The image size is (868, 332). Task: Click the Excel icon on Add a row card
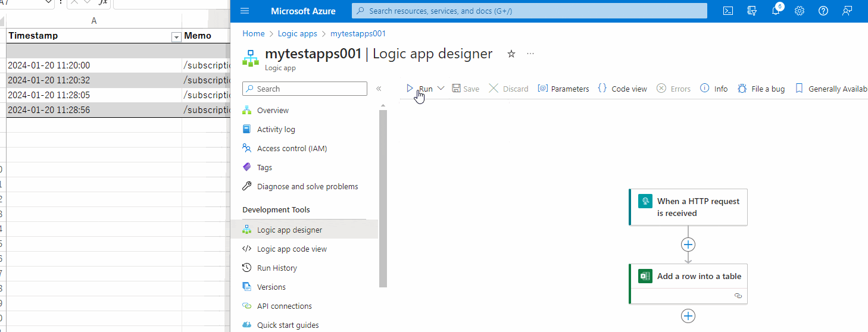(645, 276)
